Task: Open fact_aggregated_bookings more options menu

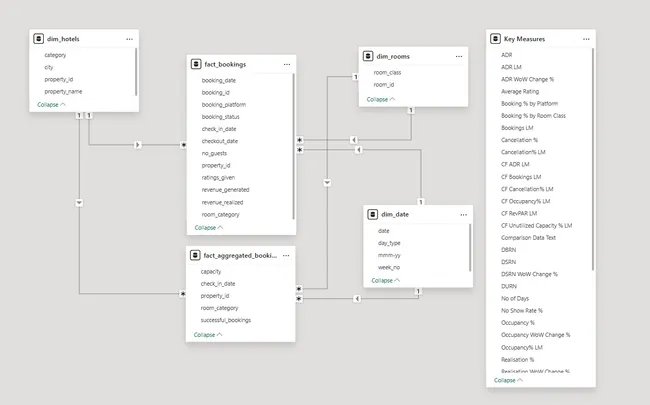Action: tap(286, 255)
